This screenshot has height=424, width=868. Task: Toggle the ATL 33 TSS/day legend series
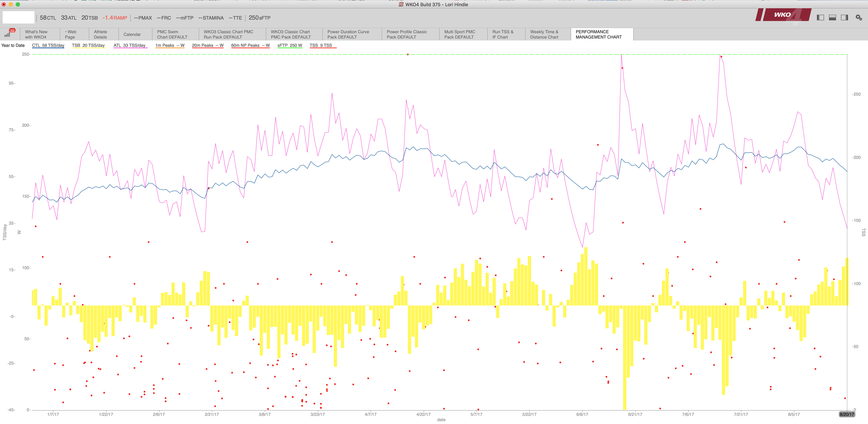(130, 45)
